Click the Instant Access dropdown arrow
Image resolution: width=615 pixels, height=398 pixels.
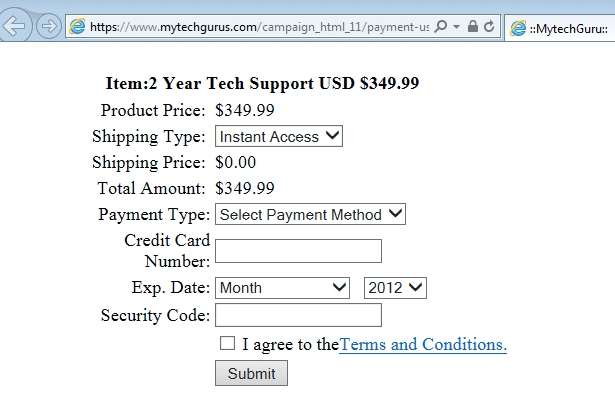click(332, 136)
